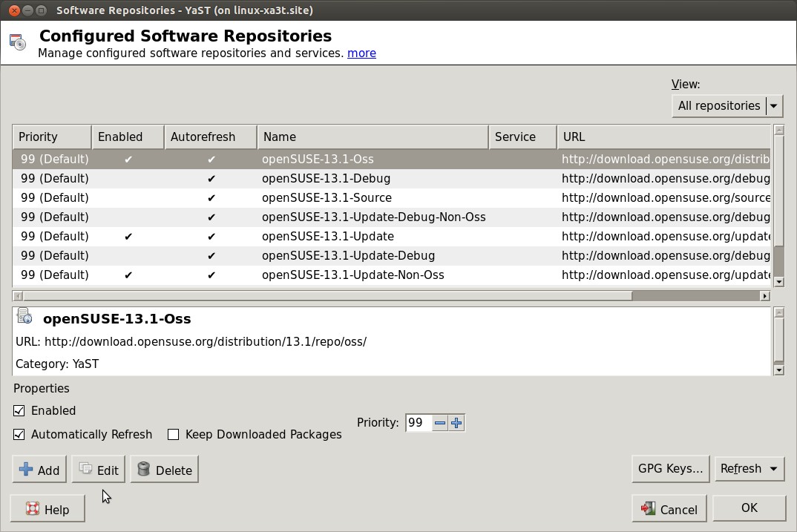The height and width of the screenshot is (532, 797).
Task: Toggle Autorefresh mark for openSUSE-13.1-Update-Debug-Non-Oss row
Action: (211, 217)
